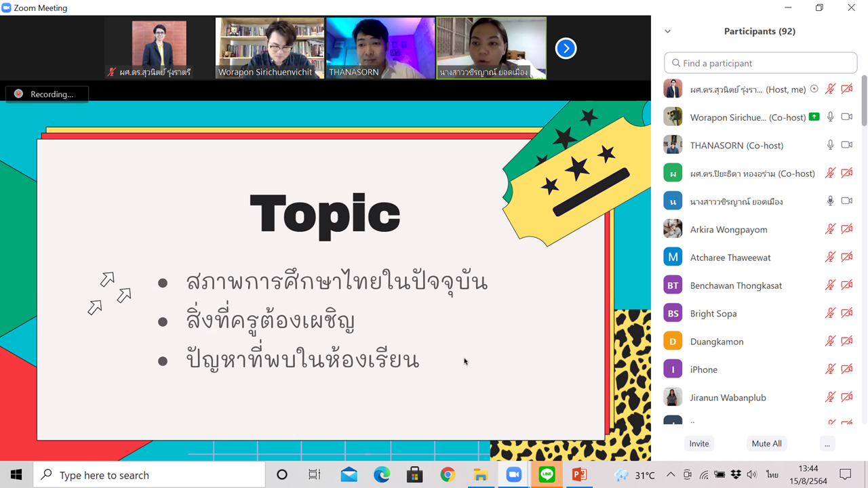Select Benchawan Thongkasat in participants list

736,285
